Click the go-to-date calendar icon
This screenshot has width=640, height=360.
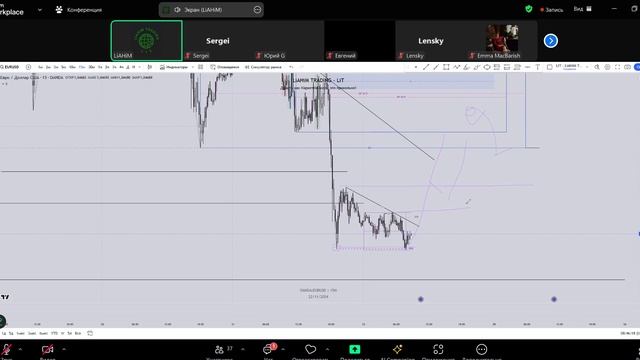pyautogui.click(x=90, y=333)
